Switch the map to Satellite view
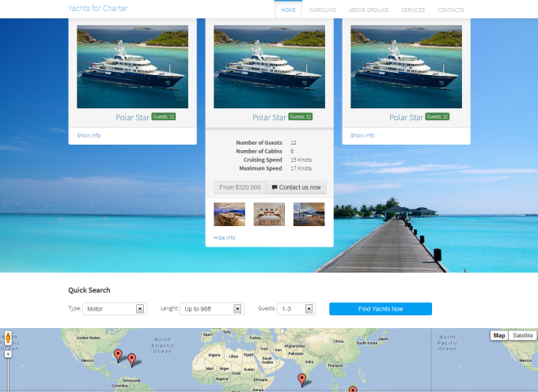The image size is (538, 392). pyautogui.click(x=522, y=335)
